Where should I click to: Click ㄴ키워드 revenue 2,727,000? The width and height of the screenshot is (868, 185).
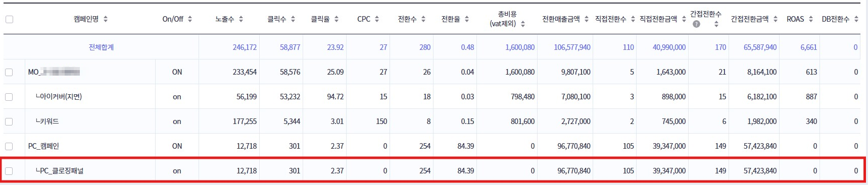(575, 121)
